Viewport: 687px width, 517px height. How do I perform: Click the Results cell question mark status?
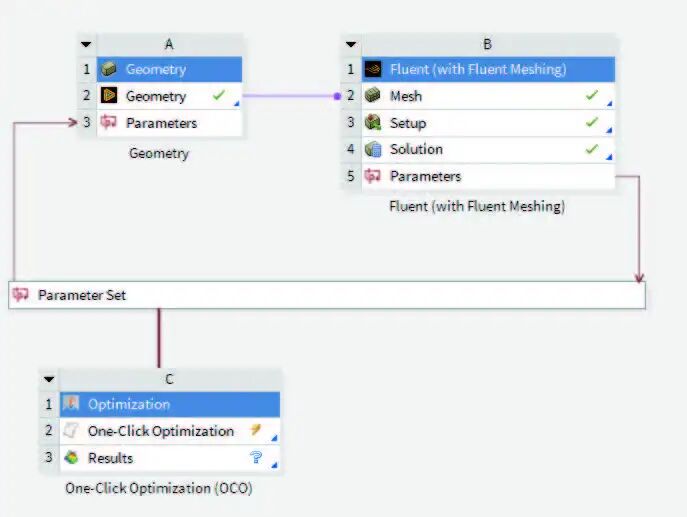(x=256, y=458)
